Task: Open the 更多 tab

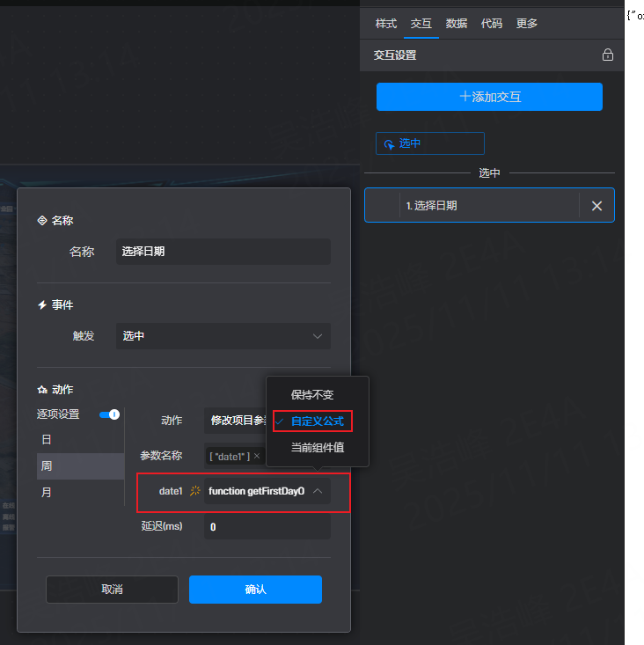Action: coord(527,24)
